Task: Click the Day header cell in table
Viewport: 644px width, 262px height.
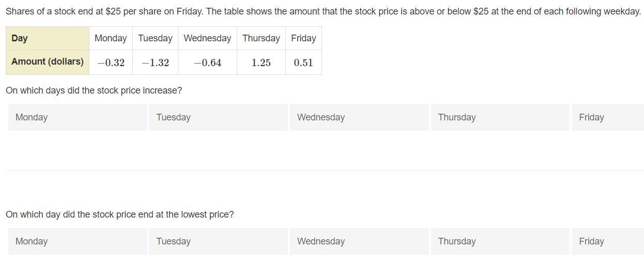Action: (x=48, y=38)
